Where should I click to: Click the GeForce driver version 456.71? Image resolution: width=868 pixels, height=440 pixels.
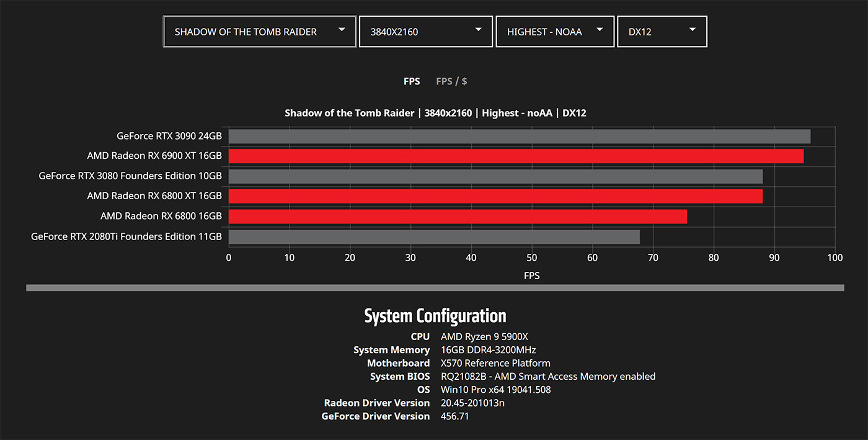455,416
